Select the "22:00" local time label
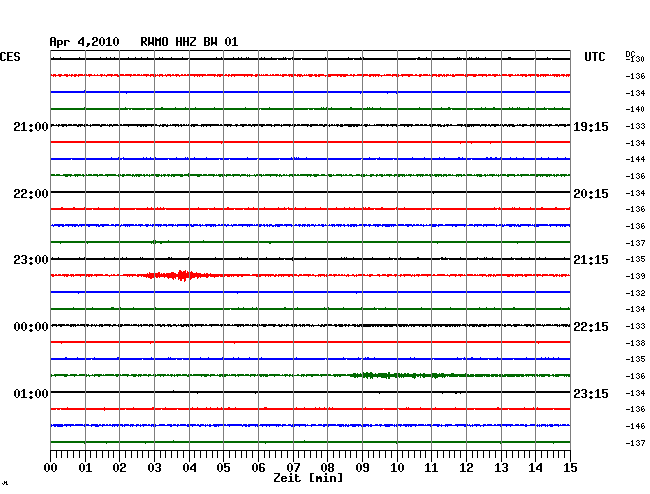The width and height of the screenshot is (650, 494). click(x=31, y=194)
